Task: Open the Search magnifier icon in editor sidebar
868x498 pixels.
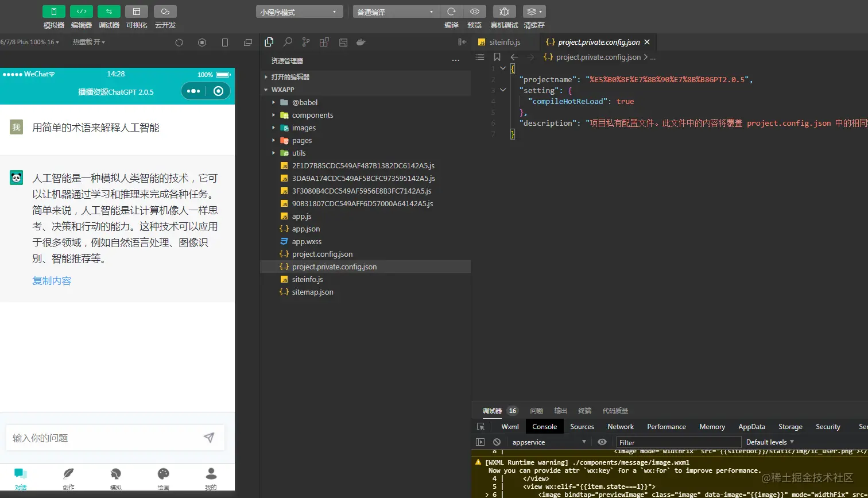Action: pos(288,42)
